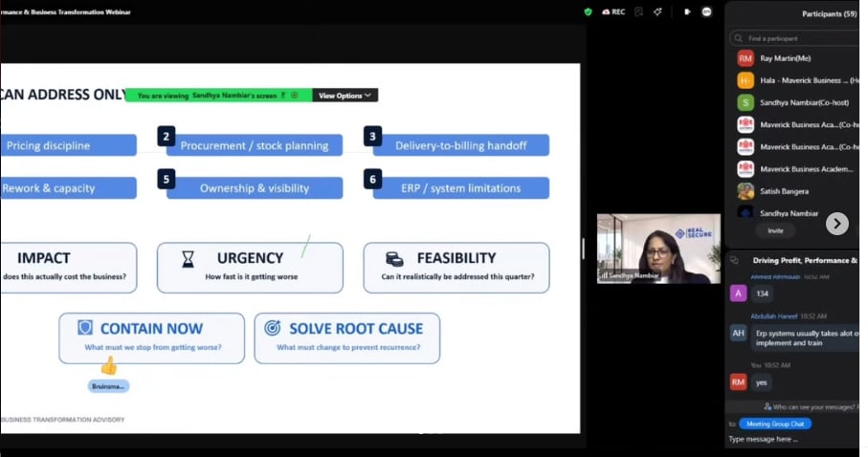868x457 pixels.
Task: Click Abdullah Haneef's name in chat
Action: coord(774,316)
